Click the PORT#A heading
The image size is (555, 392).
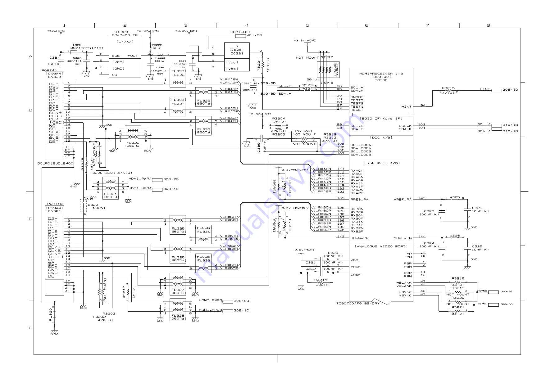pyautogui.click(x=49, y=70)
